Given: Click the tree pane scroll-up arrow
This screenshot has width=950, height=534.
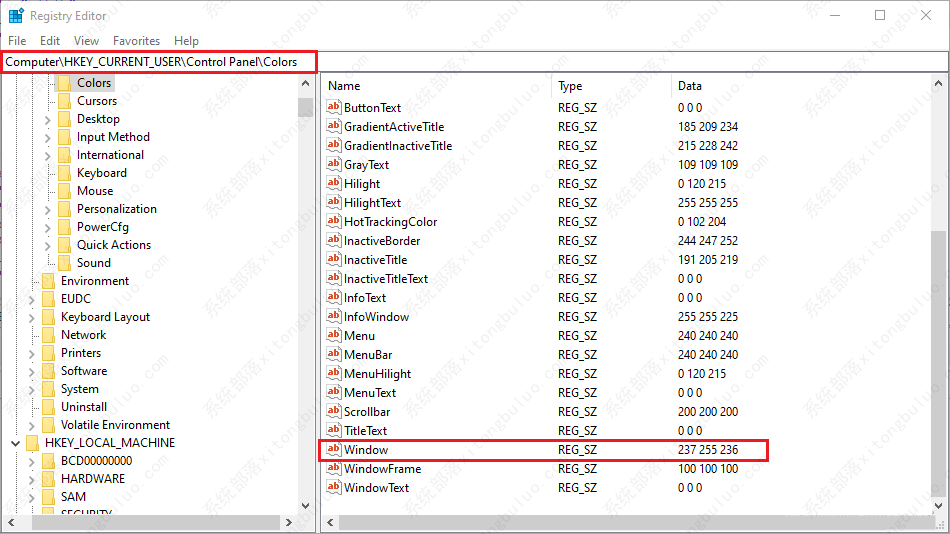Looking at the screenshot, I should coord(305,84).
